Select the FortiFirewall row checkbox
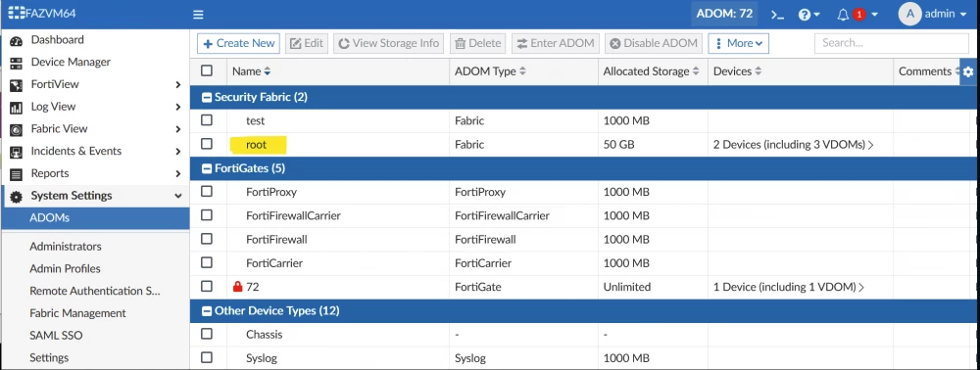This screenshot has height=370, width=980. tap(207, 239)
